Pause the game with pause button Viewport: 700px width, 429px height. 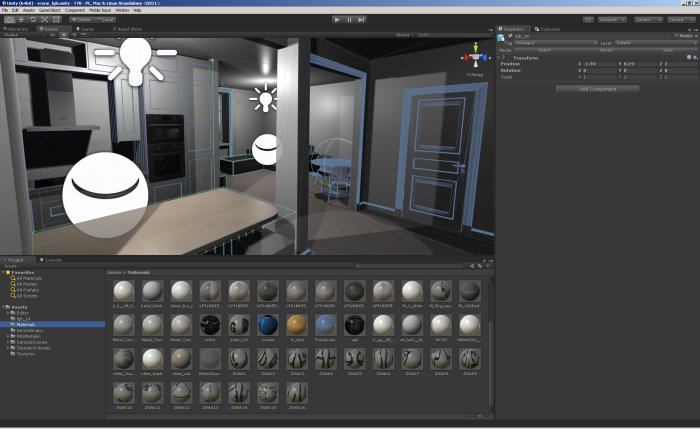349,20
